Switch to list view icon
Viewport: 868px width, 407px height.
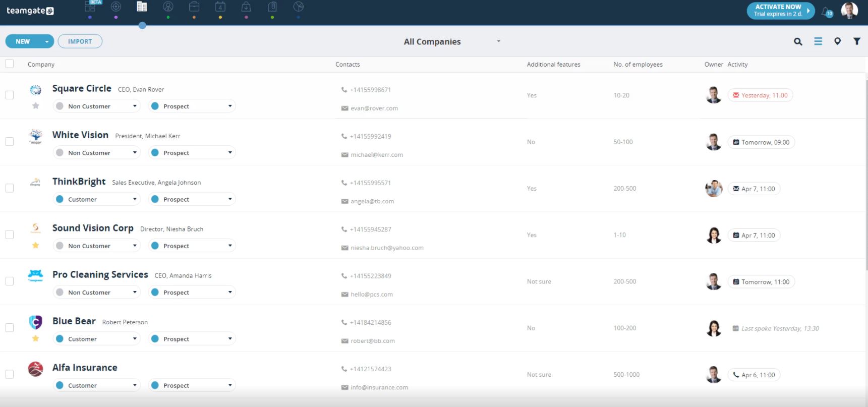pos(818,41)
